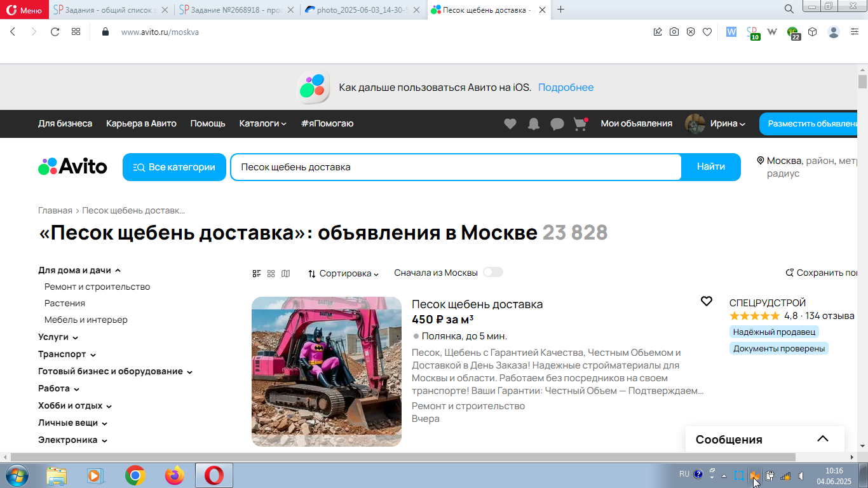Open the Windows Start menu
The height and width of the screenshot is (488, 868).
click(x=16, y=475)
